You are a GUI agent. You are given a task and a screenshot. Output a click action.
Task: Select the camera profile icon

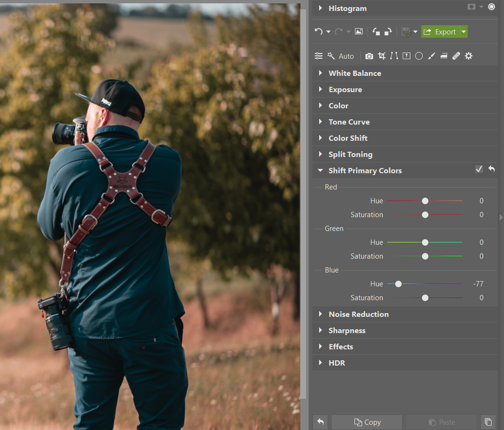pyautogui.click(x=369, y=56)
